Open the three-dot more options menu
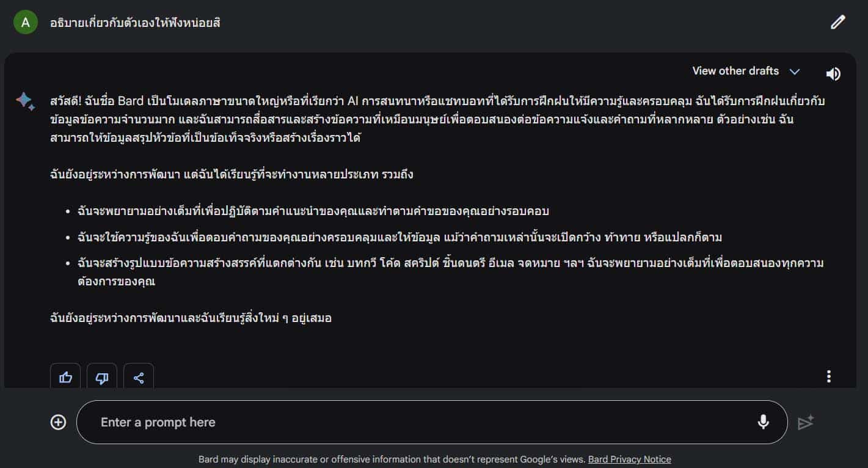Screen dimensions: 868x468 (829, 376)
